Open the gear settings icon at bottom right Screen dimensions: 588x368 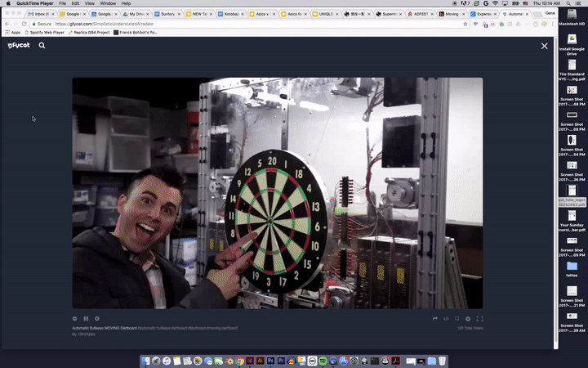click(468, 319)
